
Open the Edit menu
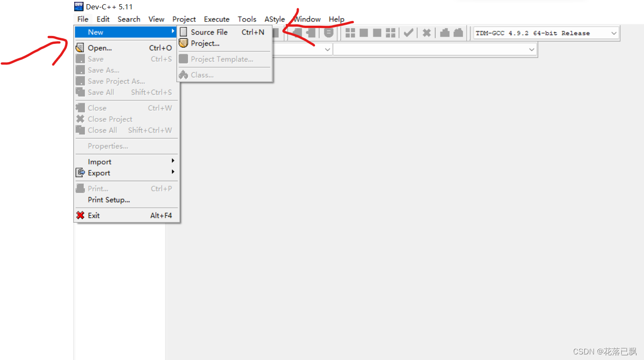pos(103,19)
